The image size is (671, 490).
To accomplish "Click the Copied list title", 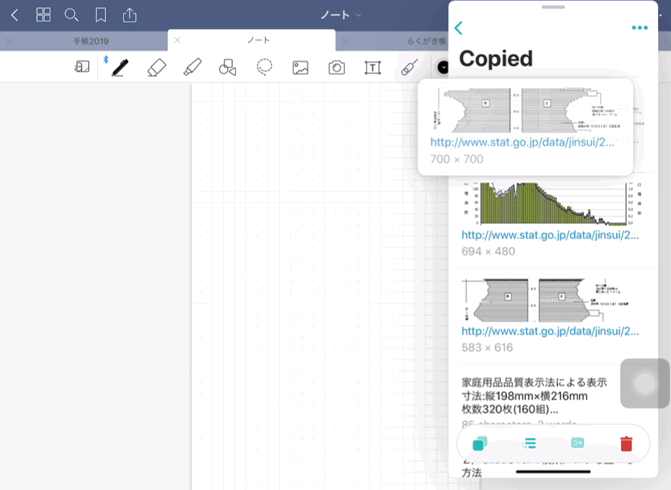I will (496, 59).
